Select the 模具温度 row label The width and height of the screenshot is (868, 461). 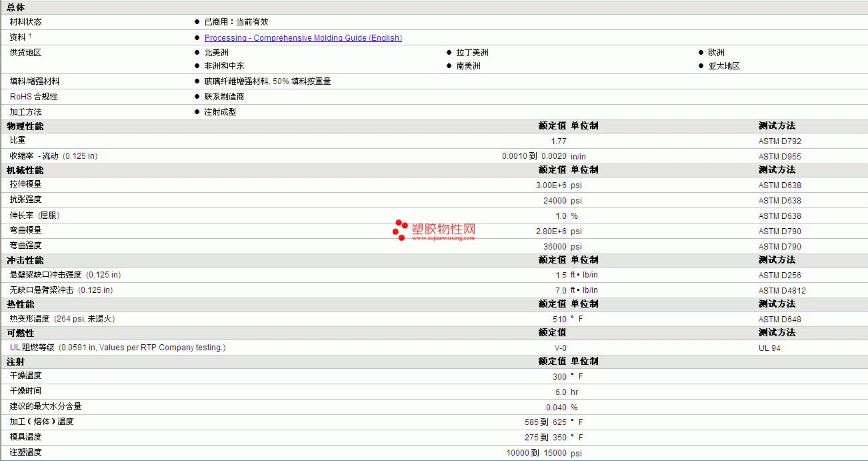pos(26,437)
